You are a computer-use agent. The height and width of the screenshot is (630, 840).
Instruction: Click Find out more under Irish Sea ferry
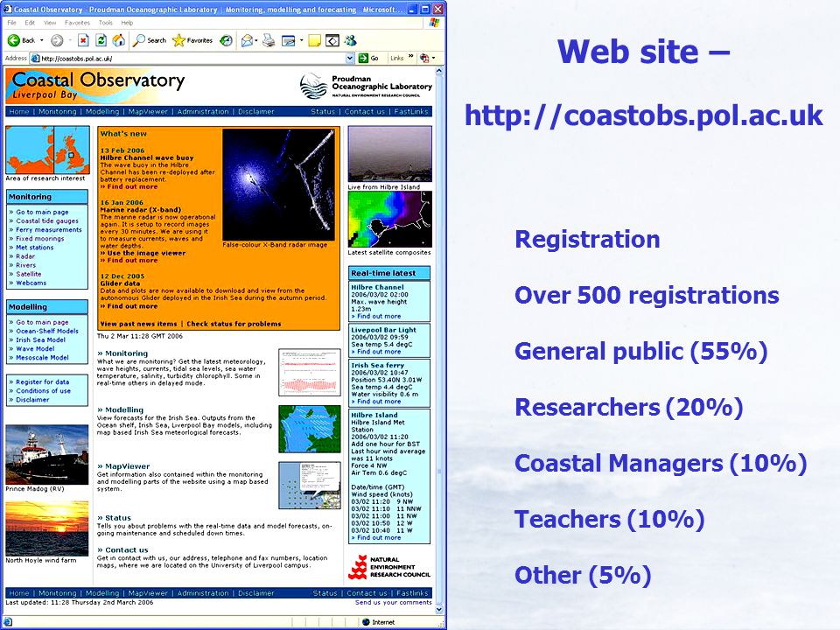click(379, 402)
